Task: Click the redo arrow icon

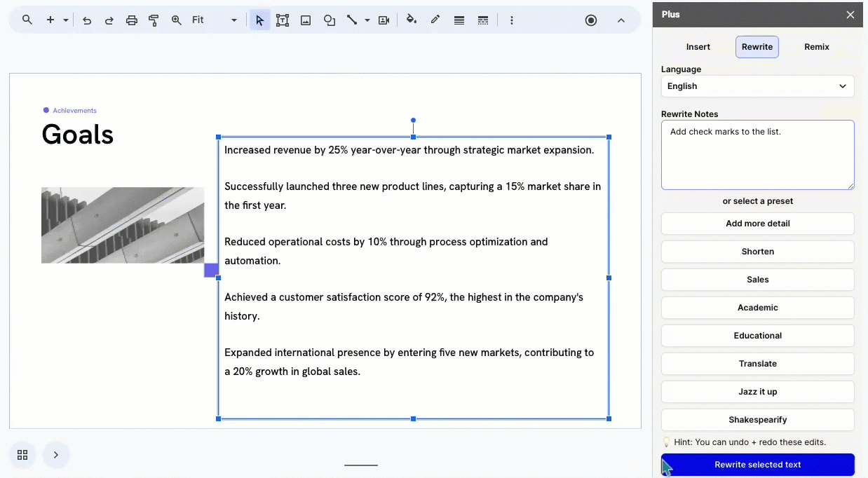Action: coord(109,20)
